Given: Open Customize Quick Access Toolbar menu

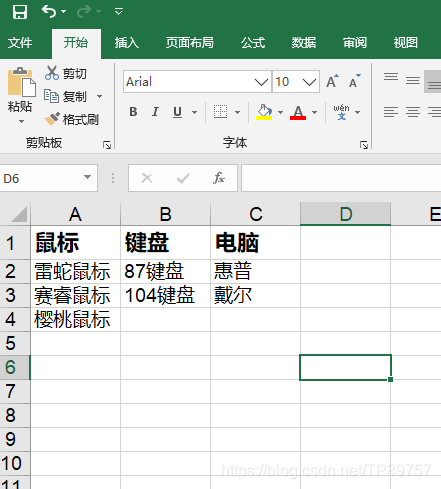Looking at the screenshot, I should pyautogui.click(x=118, y=12).
